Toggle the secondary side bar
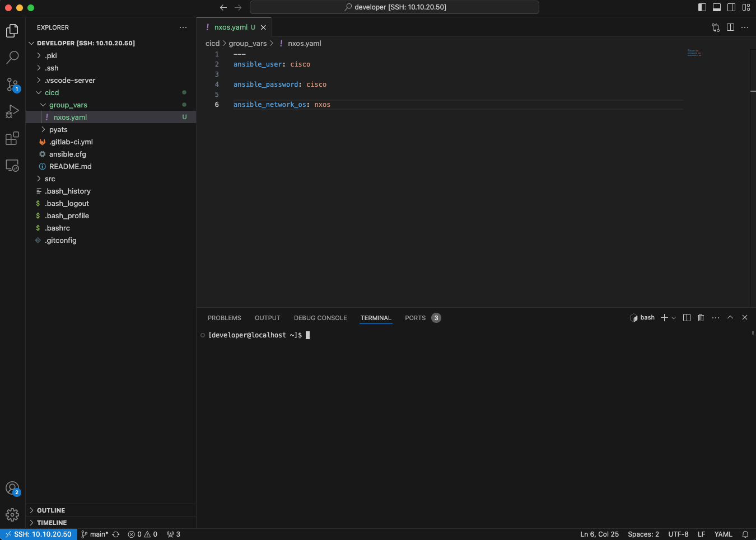Screen dimensions: 756x540 pos(731,7)
